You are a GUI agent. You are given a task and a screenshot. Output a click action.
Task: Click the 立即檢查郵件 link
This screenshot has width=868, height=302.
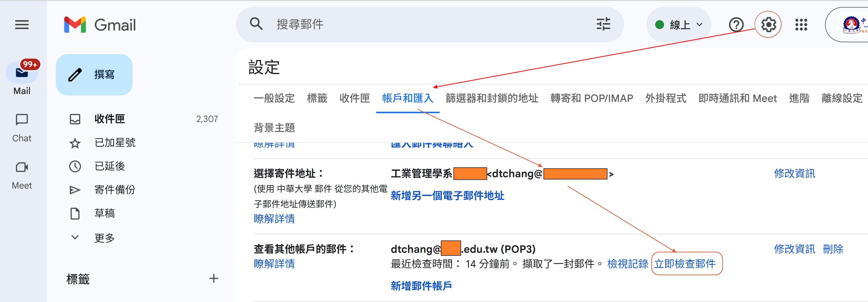click(x=685, y=264)
